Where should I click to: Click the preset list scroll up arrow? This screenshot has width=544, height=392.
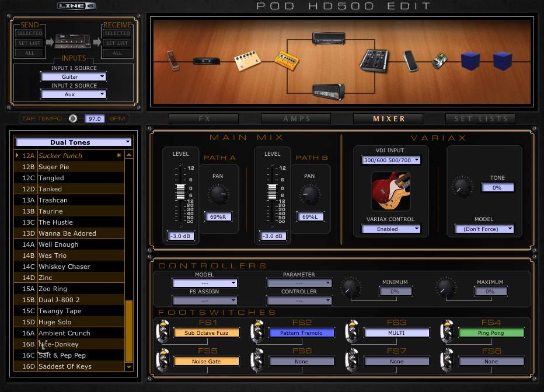point(129,155)
